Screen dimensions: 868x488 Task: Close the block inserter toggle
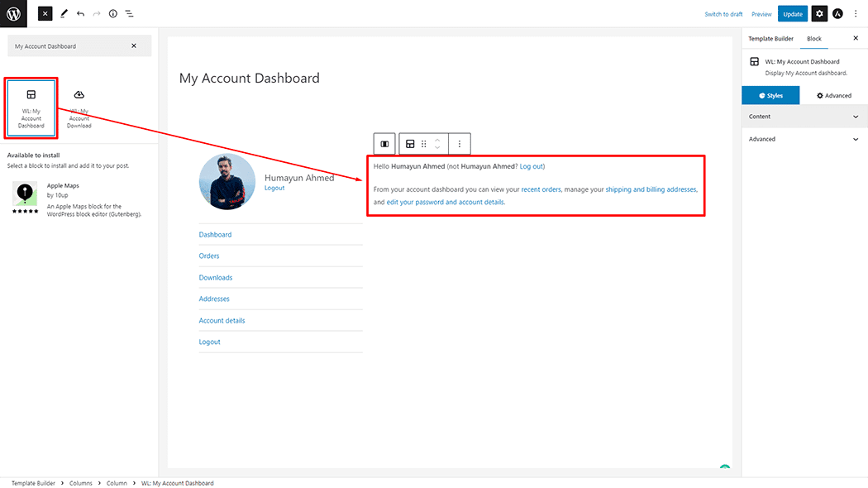click(45, 14)
